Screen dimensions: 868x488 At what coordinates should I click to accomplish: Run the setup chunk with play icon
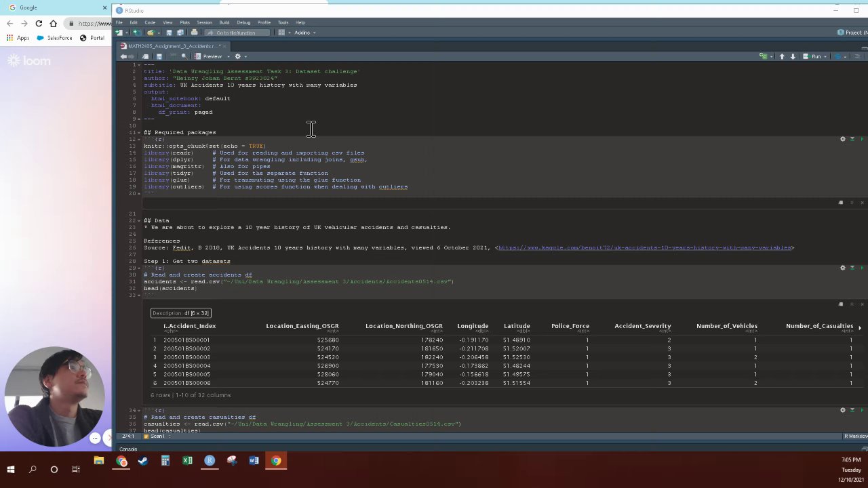(x=862, y=139)
